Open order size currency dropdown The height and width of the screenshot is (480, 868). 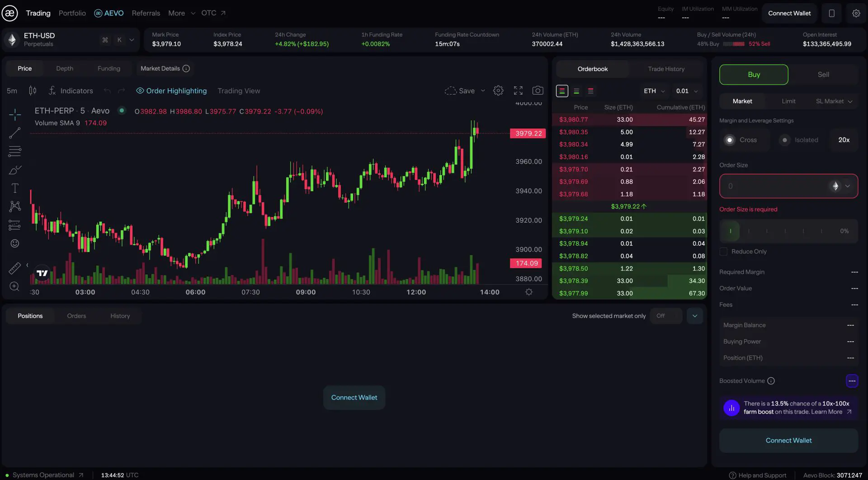click(x=841, y=186)
